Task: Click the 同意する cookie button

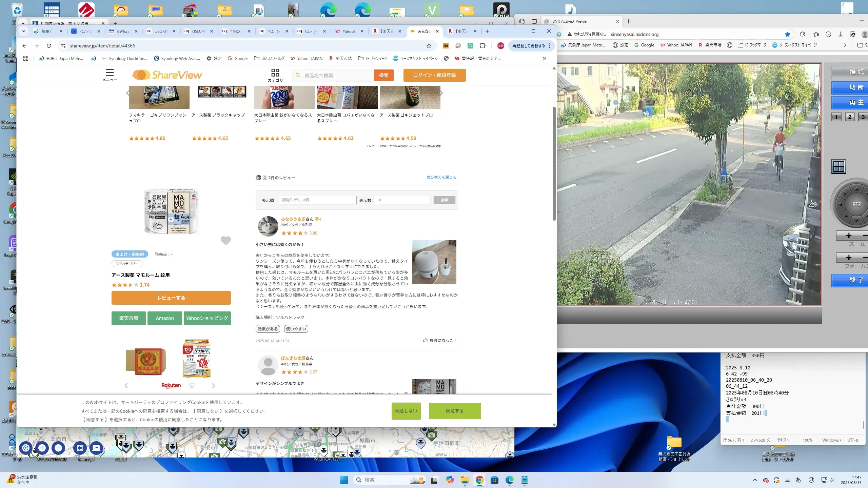Action: point(455,411)
